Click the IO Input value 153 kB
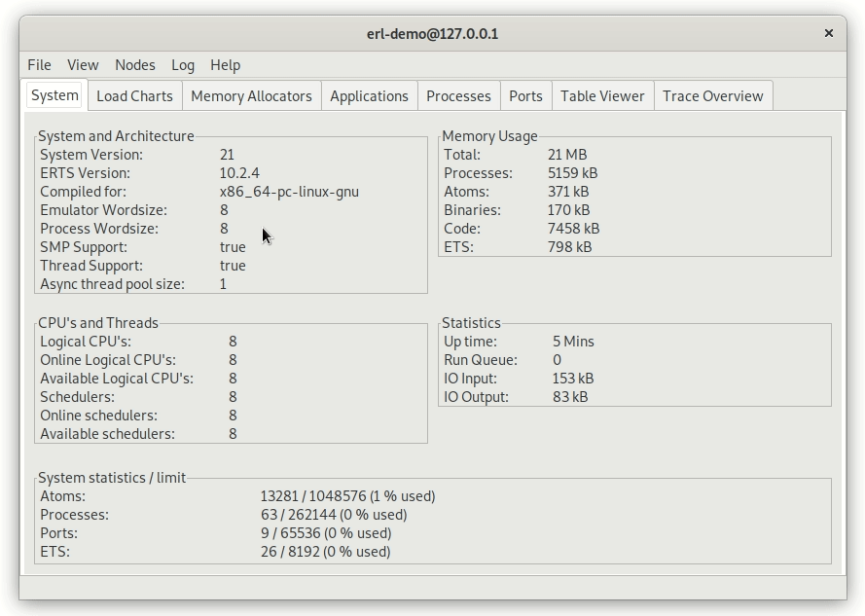Image resolution: width=865 pixels, height=616 pixels. point(573,379)
